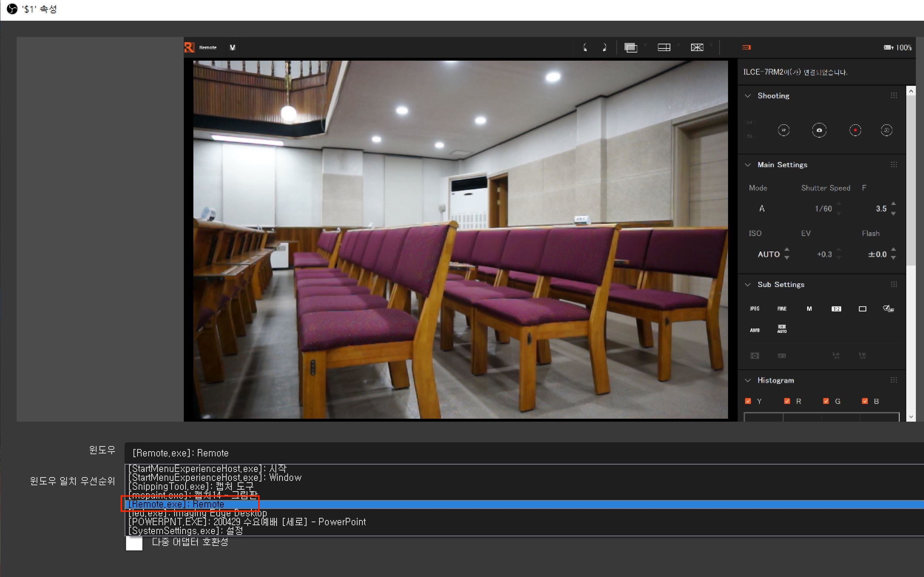924x577 pixels.
Task: Click the AF autofocus circle button
Action: point(783,131)
